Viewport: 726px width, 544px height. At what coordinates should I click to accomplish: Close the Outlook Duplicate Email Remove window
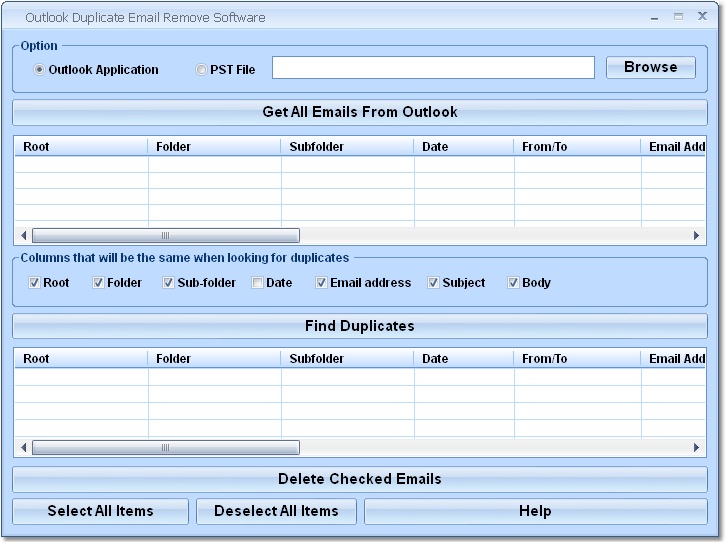coord(702,16)
